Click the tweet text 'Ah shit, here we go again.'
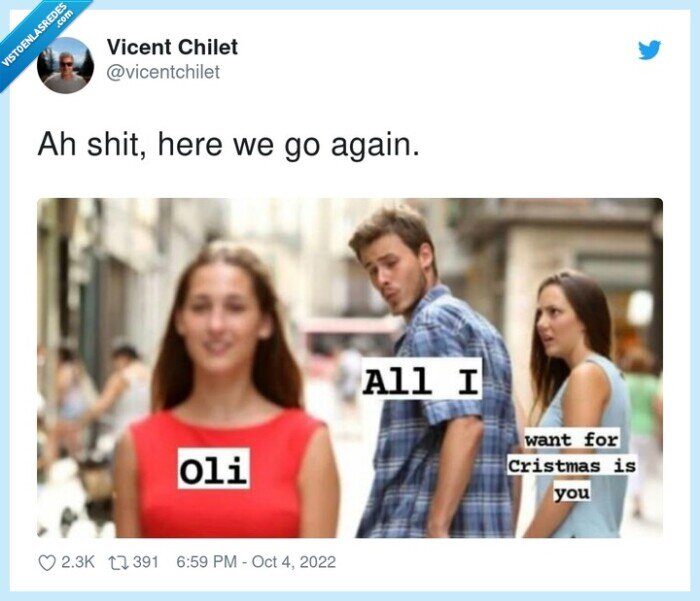Viewport: 700px width, 601px height. click(x=229, y=145)
